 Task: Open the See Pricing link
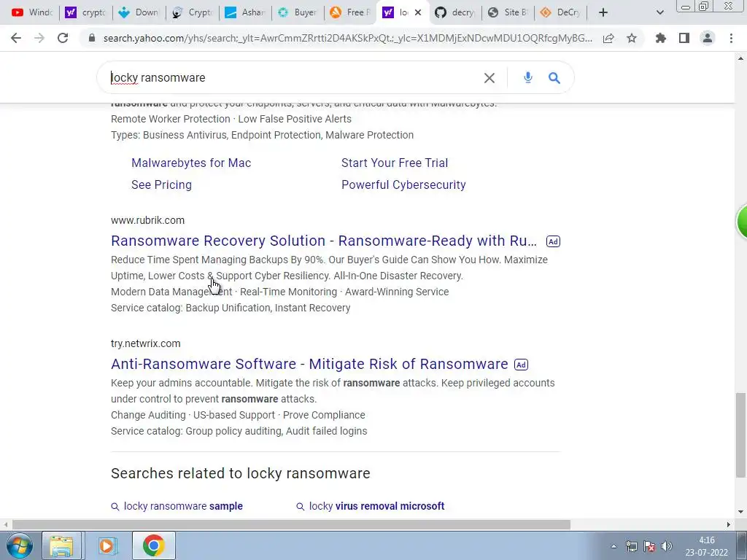(x=161, y=184)
